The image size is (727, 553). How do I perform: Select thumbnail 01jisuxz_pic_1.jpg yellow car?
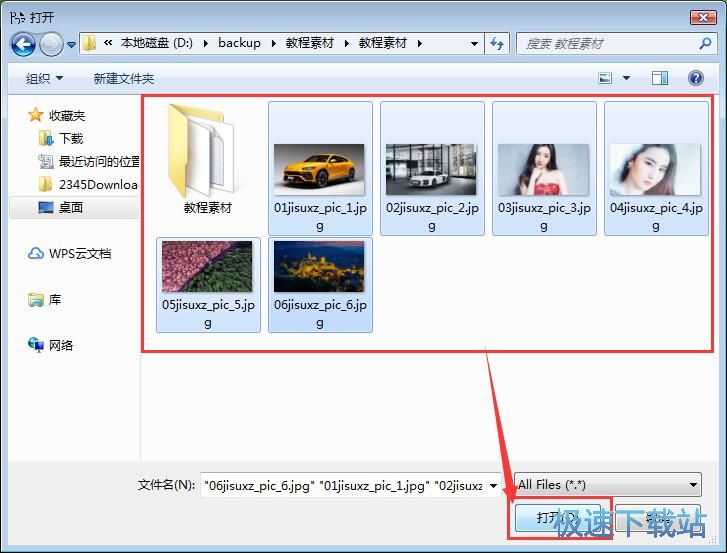tap(320, 169)
